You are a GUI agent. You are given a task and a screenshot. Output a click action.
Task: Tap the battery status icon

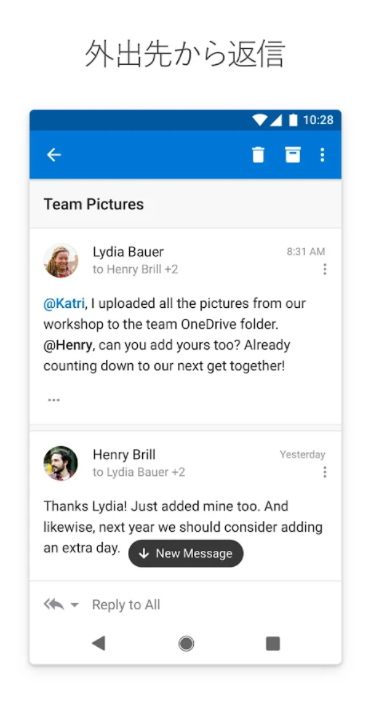(294, 120)
